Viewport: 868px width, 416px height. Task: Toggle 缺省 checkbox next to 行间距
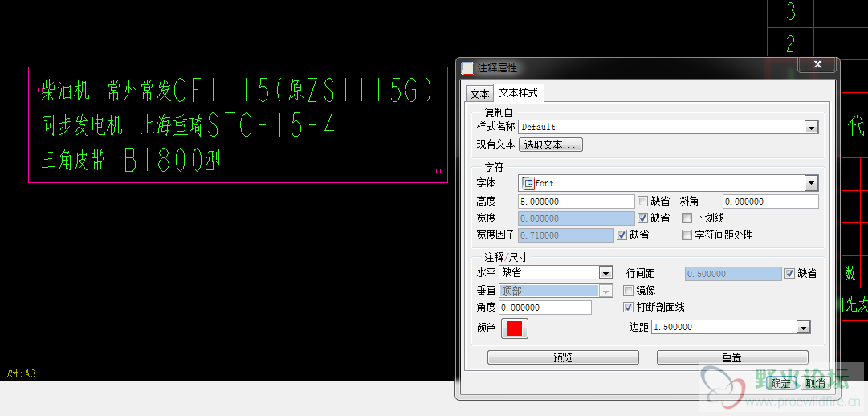click(789, 273)
